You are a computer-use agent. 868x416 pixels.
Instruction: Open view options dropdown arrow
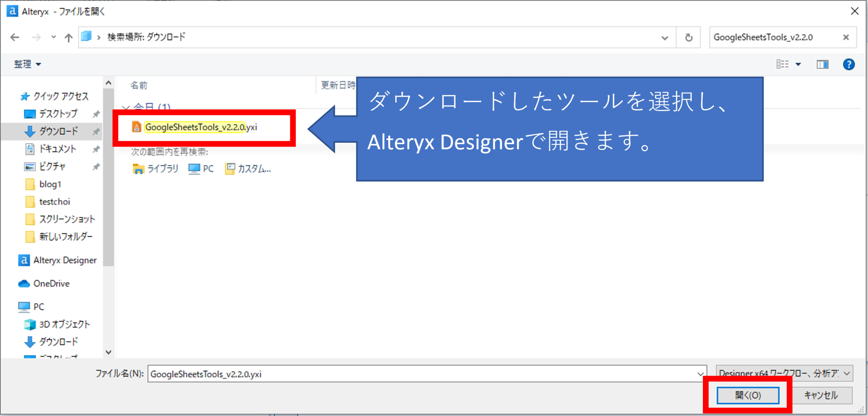pyautogui.click(x=798, y=64)
